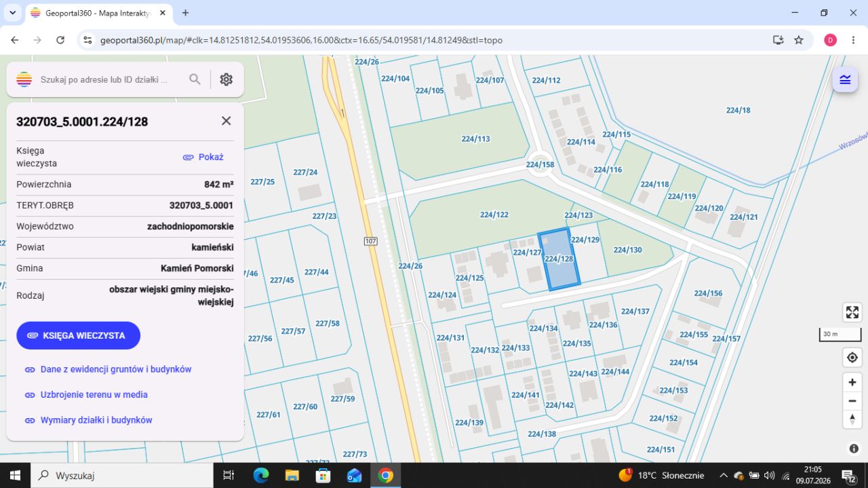This screenshot has width=868, height=488.
Task: Click parcel label 224/105
Action: [430, 90]
